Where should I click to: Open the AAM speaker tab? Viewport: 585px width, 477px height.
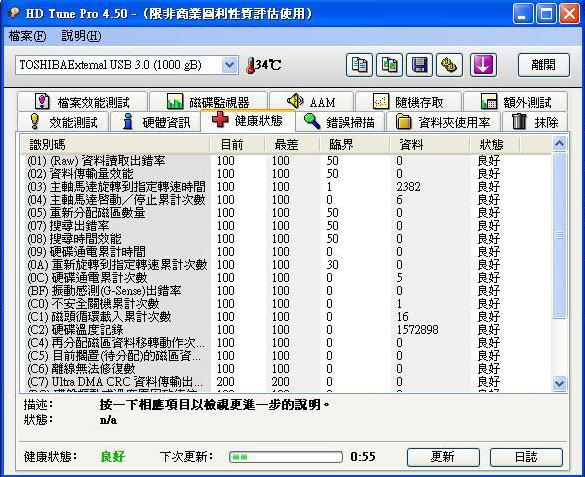311,101
